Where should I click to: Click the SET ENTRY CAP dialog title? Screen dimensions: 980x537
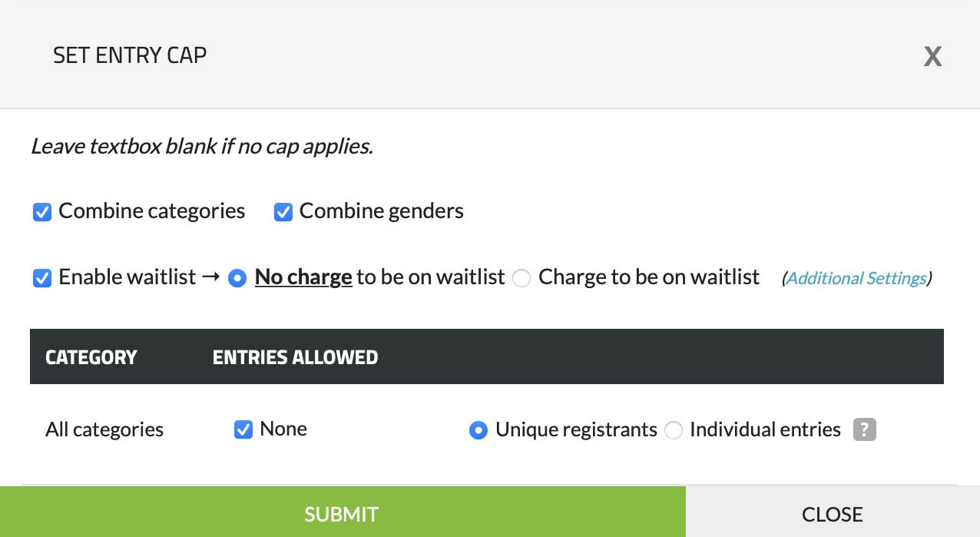pyautogui.click(x=129, y=56)
